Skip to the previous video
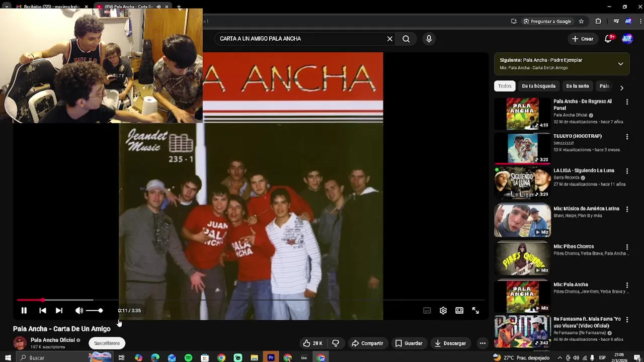The height and width of the screenshot is (362, 644). pyautogui.click(x=43, y=311)
